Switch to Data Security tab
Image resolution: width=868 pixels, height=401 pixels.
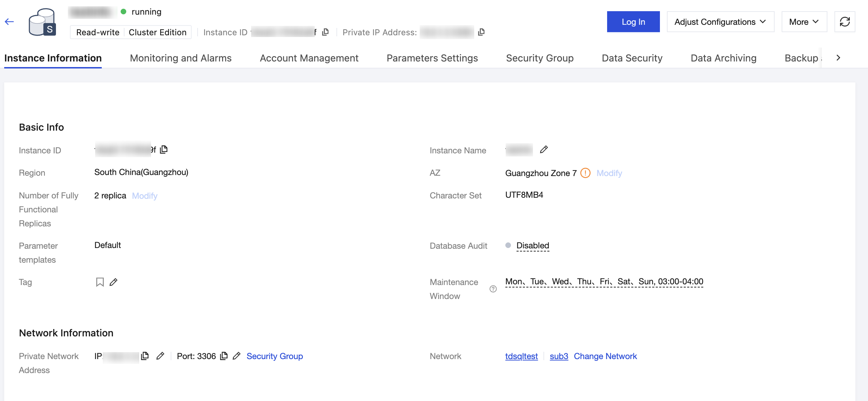click(632, 58)
